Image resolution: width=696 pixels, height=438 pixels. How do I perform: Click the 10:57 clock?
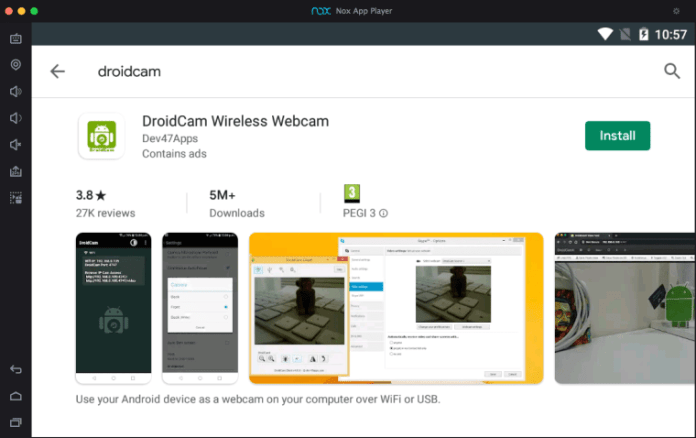point(671,35)
